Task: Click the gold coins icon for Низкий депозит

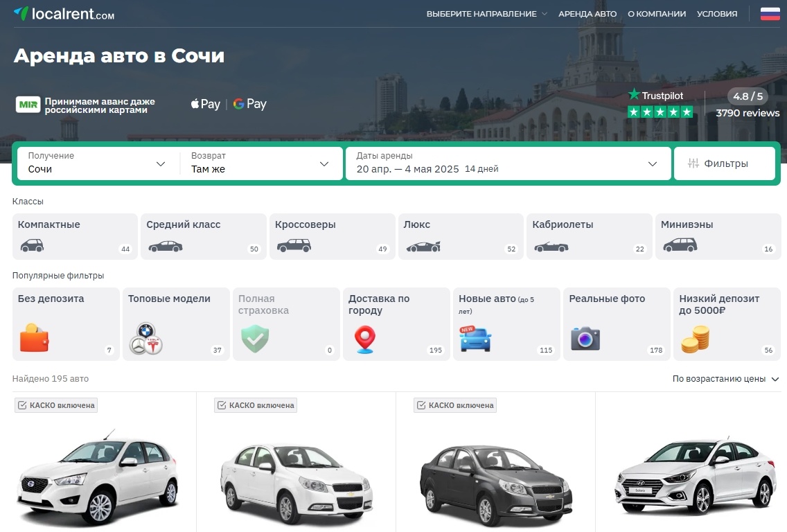Action: 696,339
